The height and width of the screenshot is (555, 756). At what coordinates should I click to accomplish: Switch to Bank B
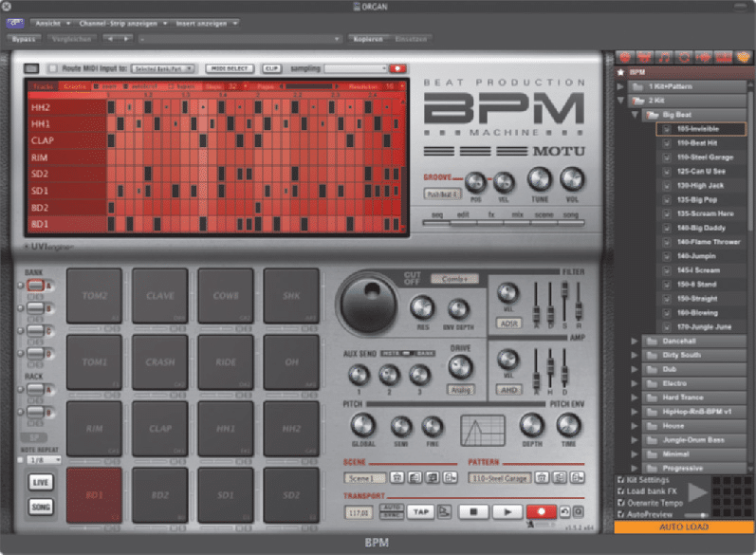click(35, 307)
